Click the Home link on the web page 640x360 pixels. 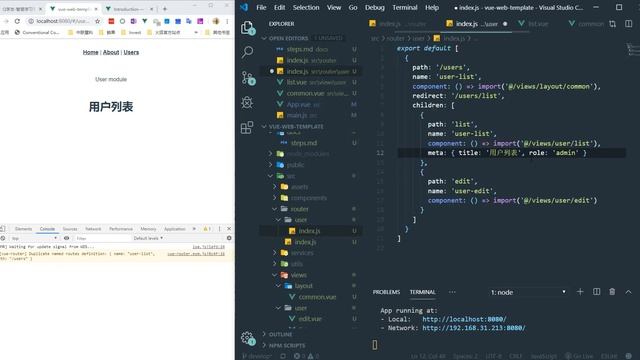(90, 52)
